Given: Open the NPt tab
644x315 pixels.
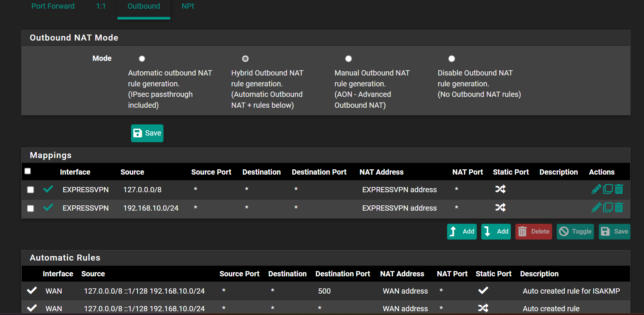Looking at the screenshot, I should click(188, 6).
